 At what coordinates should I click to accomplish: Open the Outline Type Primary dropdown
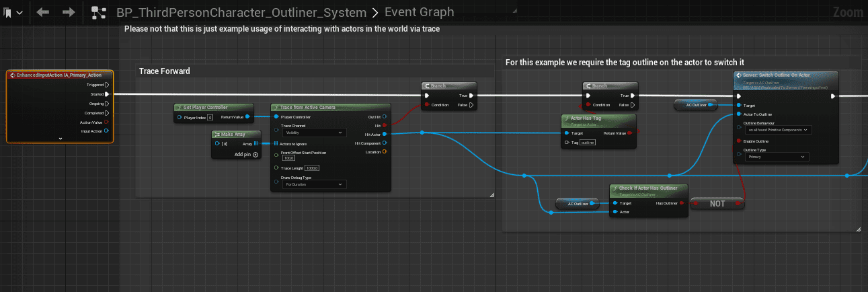777,157
